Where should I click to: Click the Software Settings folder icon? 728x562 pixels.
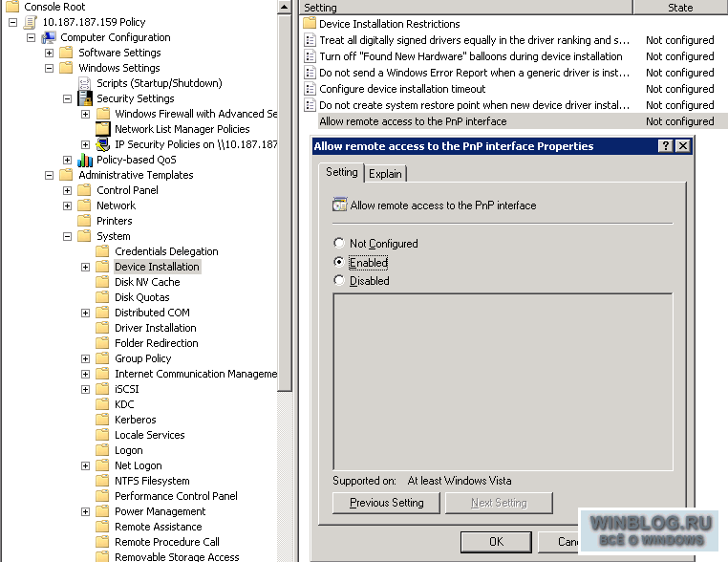66,53
